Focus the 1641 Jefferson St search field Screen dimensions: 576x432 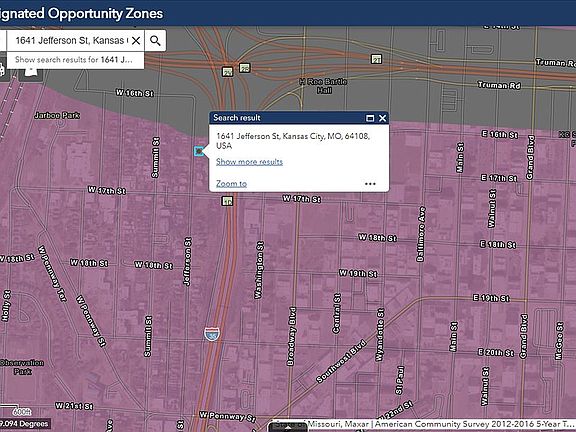(x=72, y=40)
